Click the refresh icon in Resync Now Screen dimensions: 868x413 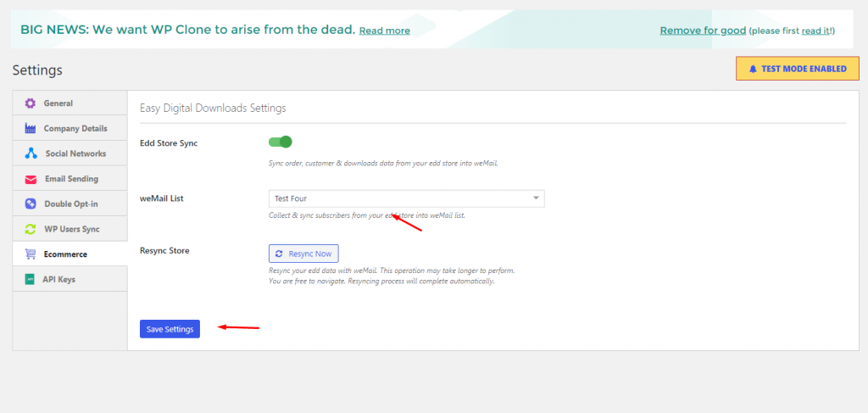280,254
